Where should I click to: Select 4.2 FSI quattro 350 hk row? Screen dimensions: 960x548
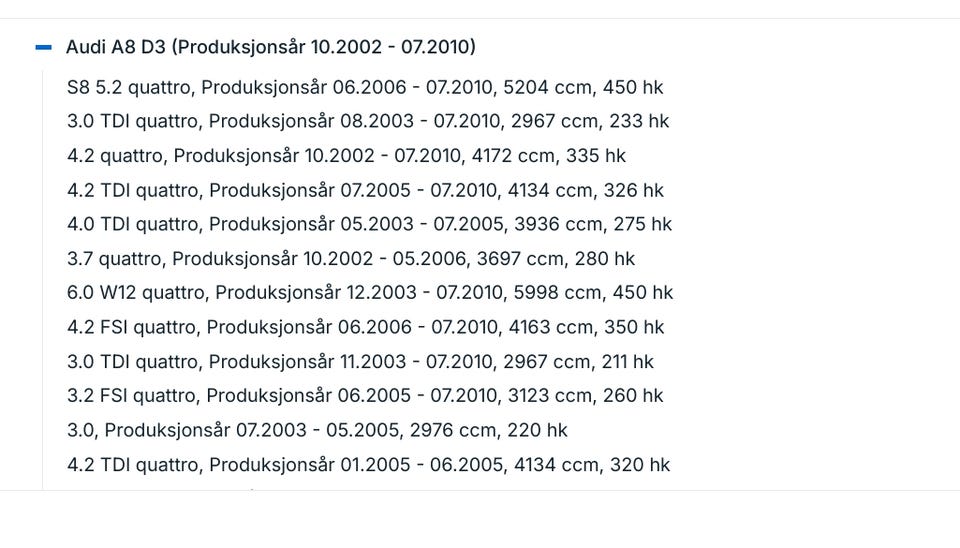pos(366,327)
